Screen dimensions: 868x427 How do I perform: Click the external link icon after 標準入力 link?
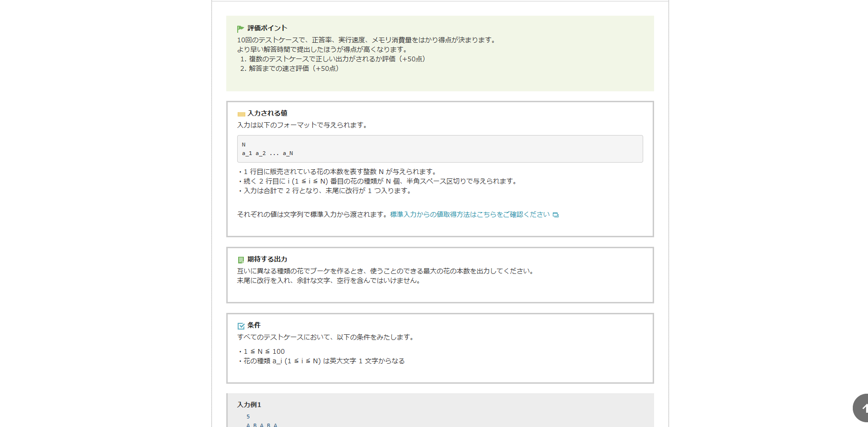tap(555, 215)
